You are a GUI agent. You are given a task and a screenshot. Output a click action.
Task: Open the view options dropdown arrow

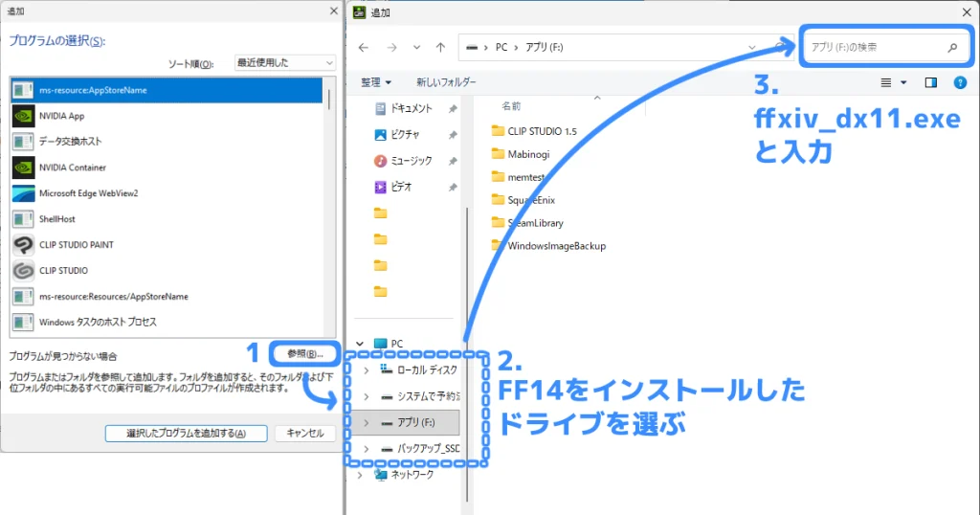(x=903, y=82)
